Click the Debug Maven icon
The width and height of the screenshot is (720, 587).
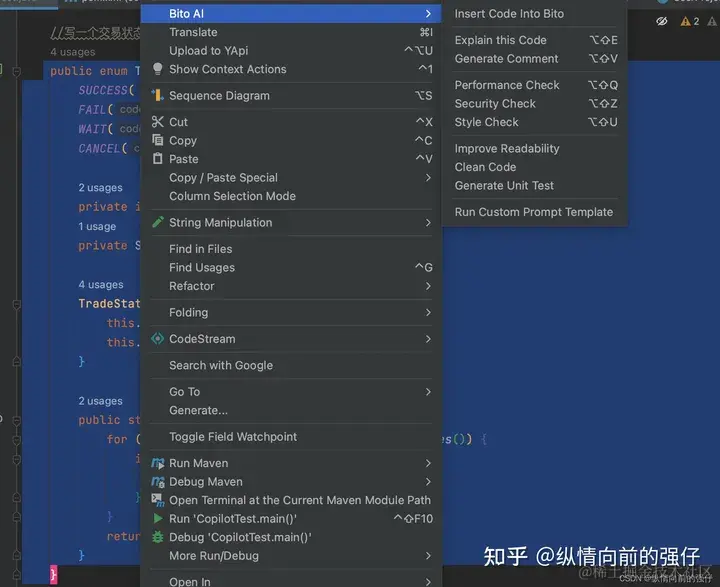coord(158,481)
